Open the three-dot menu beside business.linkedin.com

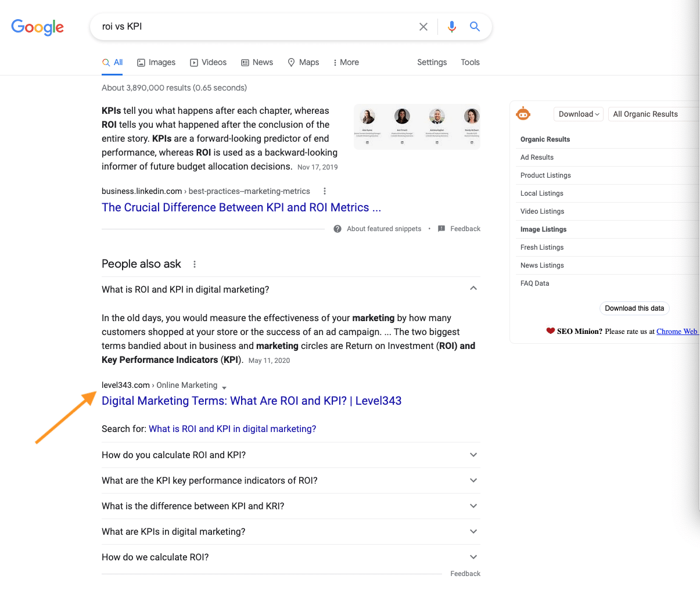coord(325,191)
